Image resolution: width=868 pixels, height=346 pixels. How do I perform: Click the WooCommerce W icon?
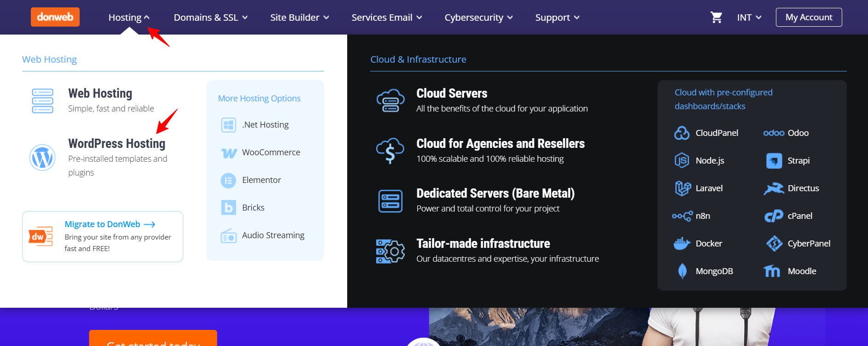229,152
